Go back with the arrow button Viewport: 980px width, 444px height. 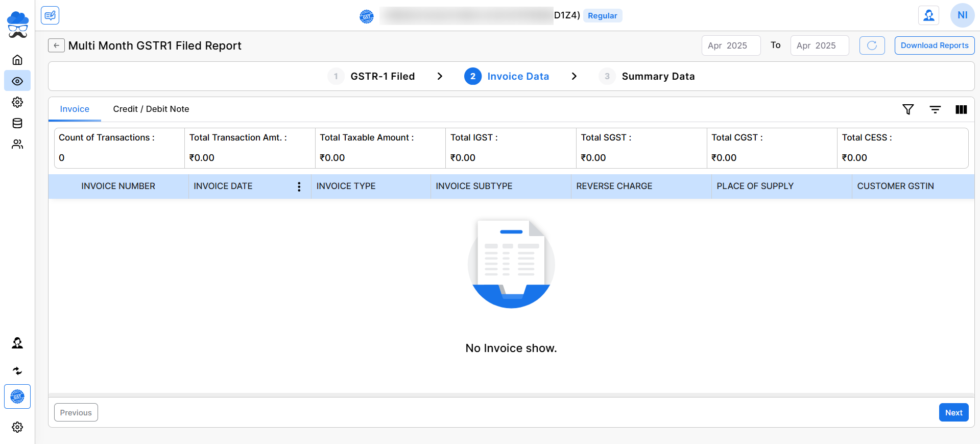(x=57, y=45)
